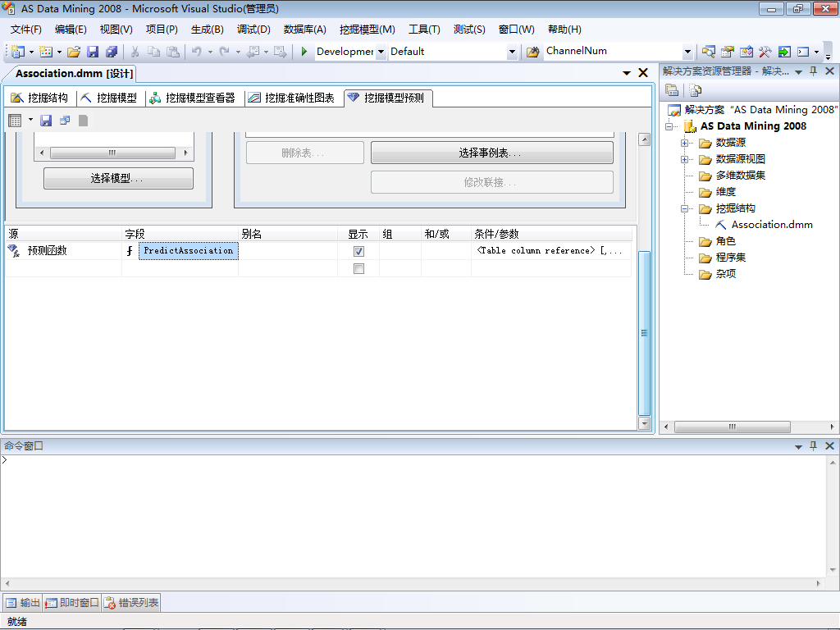Click the Solution Explorer horizontal scrollbar thumb
Screen dimensions: 840x630
[x=733, y=427]
